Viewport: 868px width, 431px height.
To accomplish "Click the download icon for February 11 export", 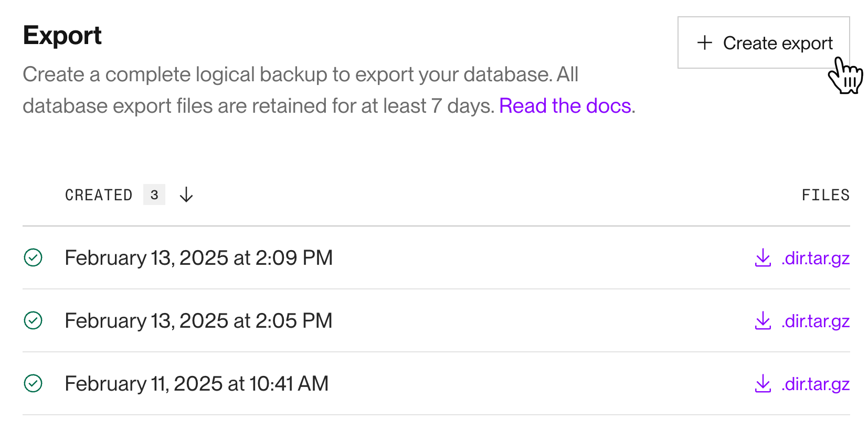I will pyautogui.click(x=762, y=384).
